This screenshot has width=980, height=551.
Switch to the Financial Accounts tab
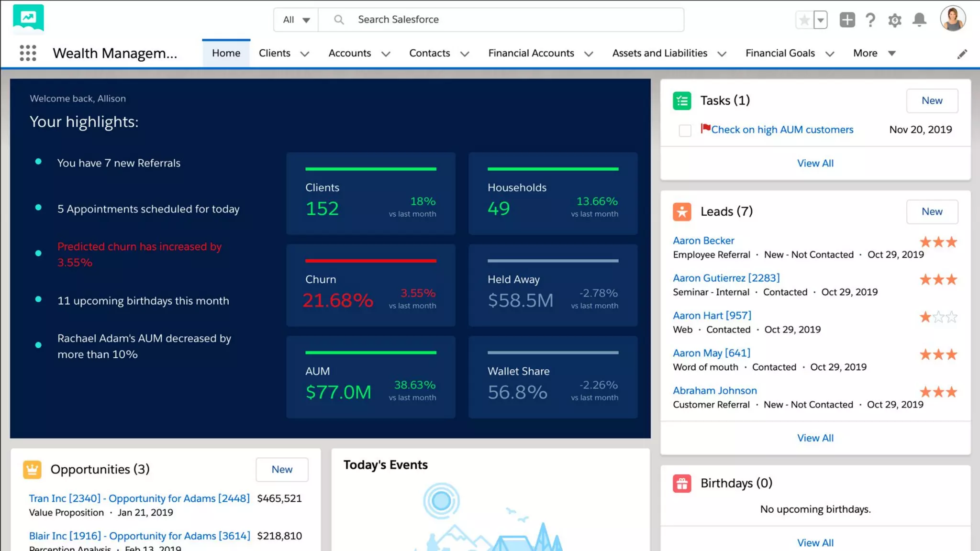531,53
